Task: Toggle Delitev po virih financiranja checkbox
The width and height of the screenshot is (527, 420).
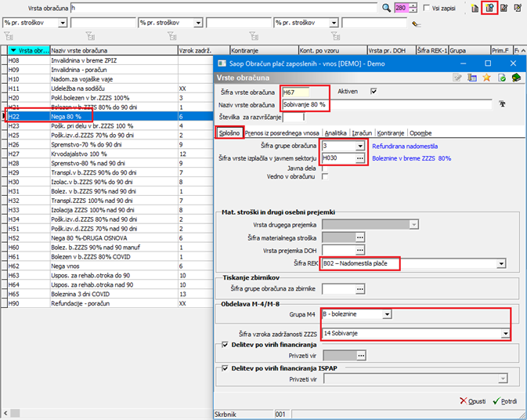Action: 225,345
